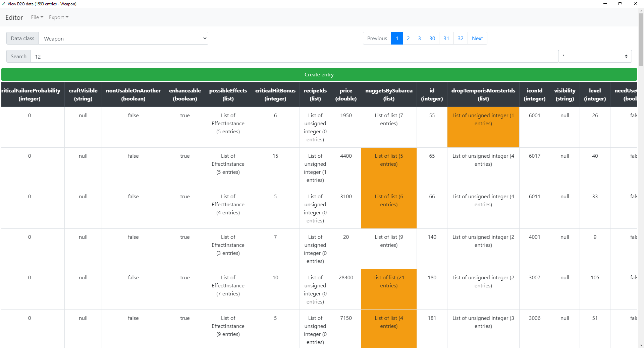Click the nuggetsBySubarea column header
644x348 pixels.
pos(389,94)
